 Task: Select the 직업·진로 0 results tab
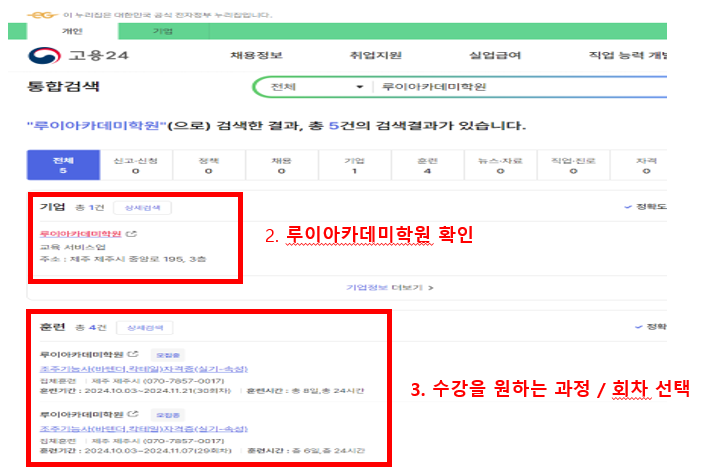[x=573, y=165]
